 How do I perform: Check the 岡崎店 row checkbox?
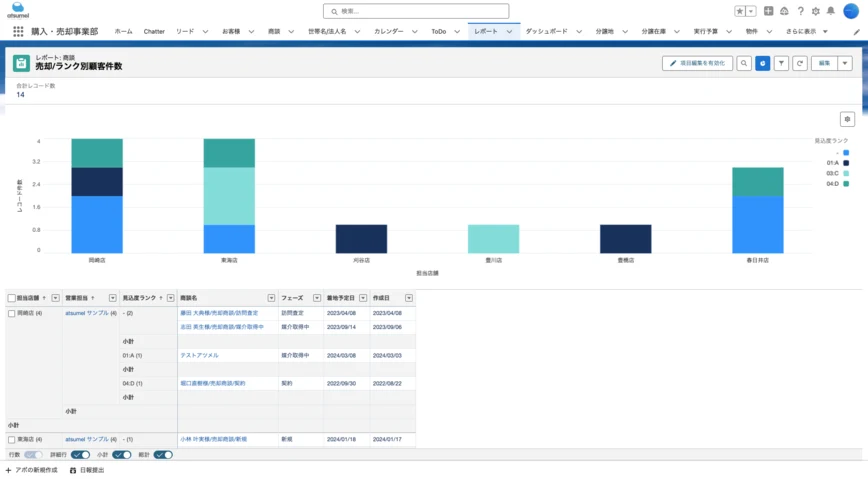12,313
